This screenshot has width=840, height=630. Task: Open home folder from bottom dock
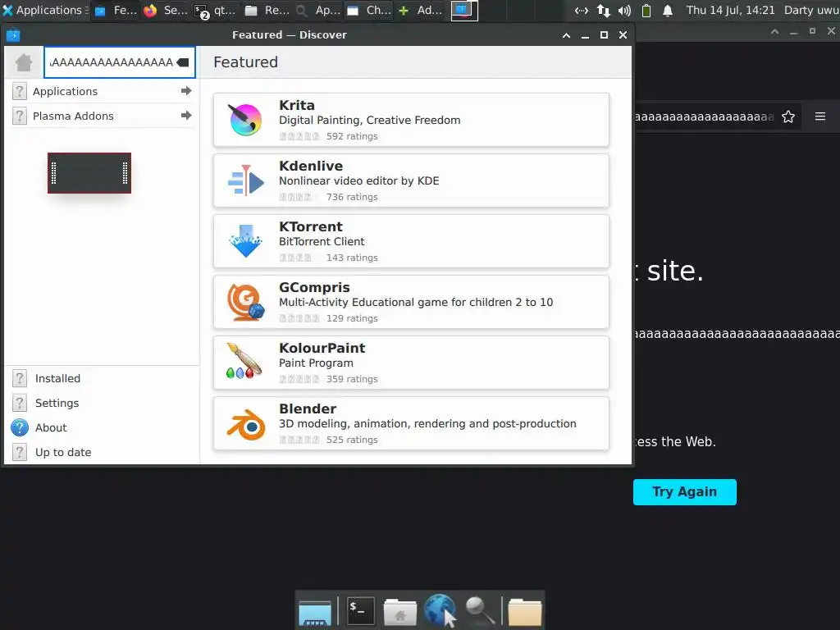tap(400, 610)
